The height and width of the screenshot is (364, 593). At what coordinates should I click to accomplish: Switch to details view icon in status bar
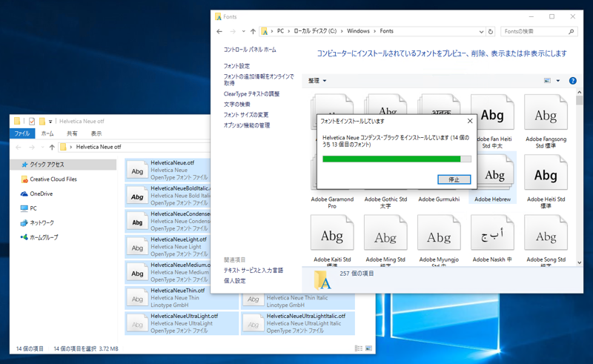(358, 348)
